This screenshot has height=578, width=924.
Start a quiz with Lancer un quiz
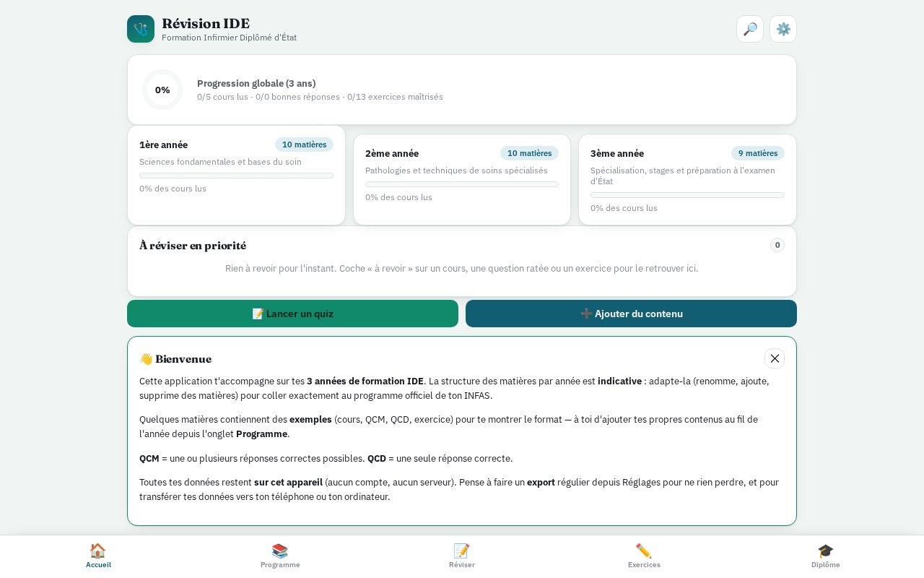pyautogui.click(x=292, y=314)
